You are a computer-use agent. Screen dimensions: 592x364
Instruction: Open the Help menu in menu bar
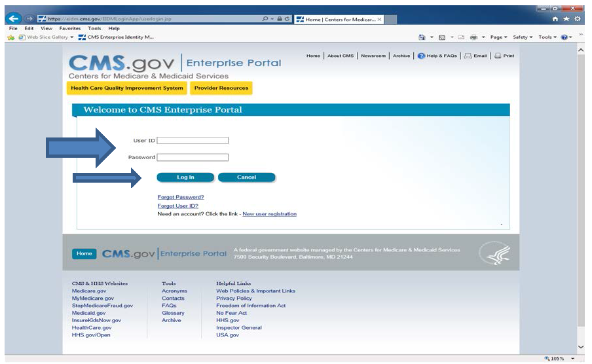tap(114, 28)
